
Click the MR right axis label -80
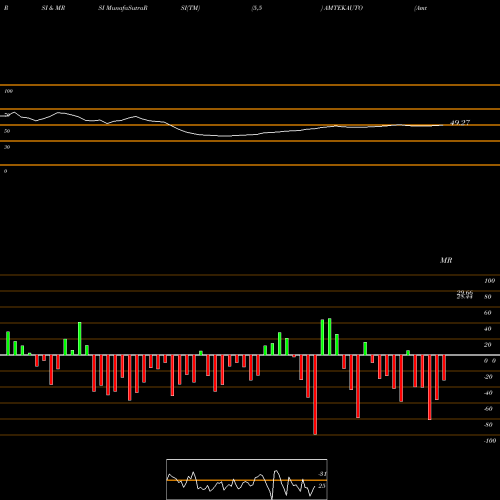(488, 425)
